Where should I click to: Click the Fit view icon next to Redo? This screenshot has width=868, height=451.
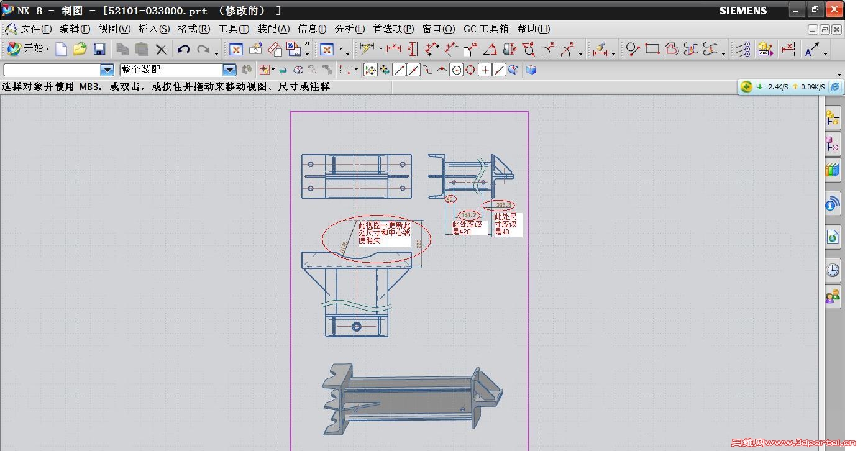(x=235, y=49)
